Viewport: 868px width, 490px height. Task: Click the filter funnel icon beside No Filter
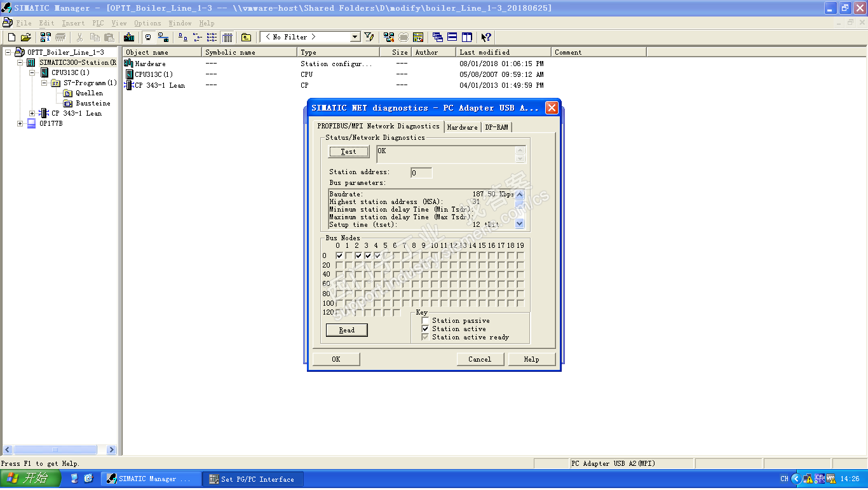coord(369,37)
